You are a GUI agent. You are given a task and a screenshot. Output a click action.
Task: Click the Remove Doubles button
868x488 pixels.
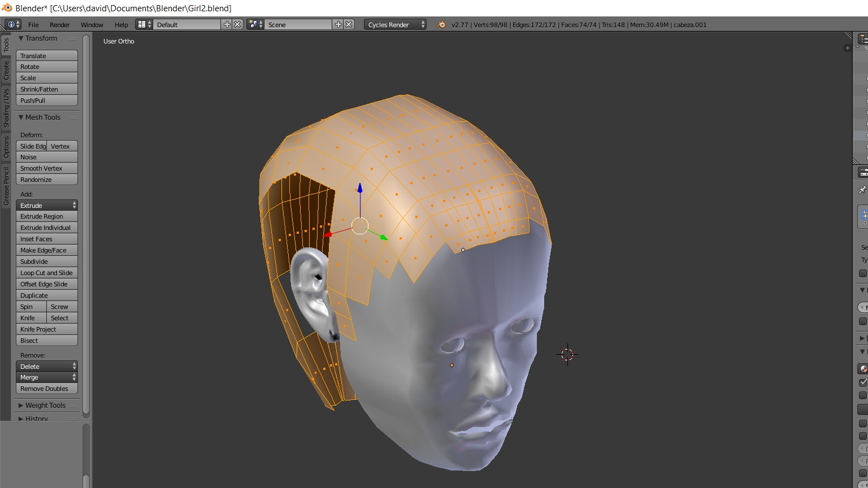(x=46, y=389)
